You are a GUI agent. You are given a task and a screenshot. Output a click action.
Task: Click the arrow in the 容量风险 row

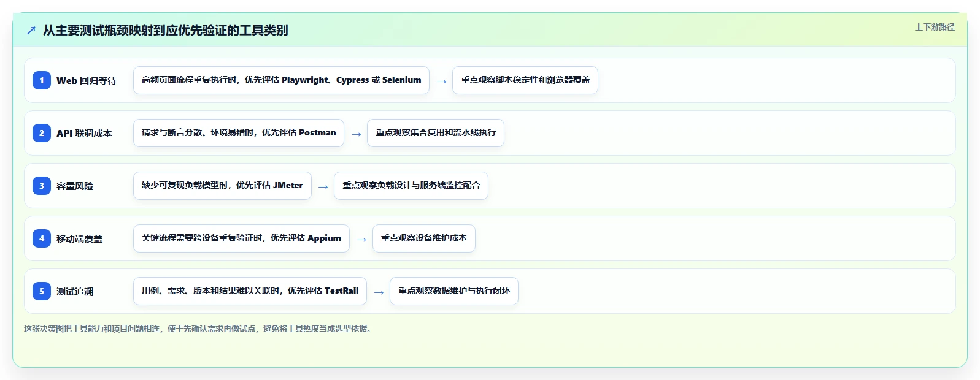point(323,186)
